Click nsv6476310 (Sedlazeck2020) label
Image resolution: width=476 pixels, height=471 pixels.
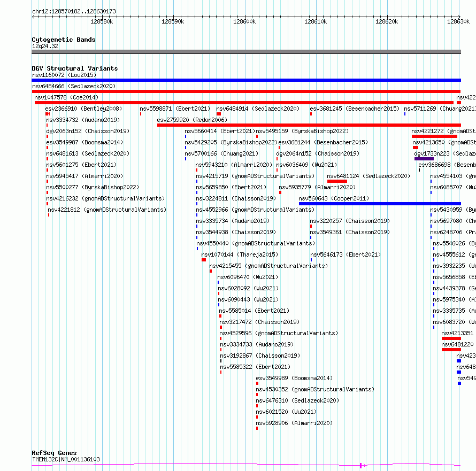coord(297,400)
